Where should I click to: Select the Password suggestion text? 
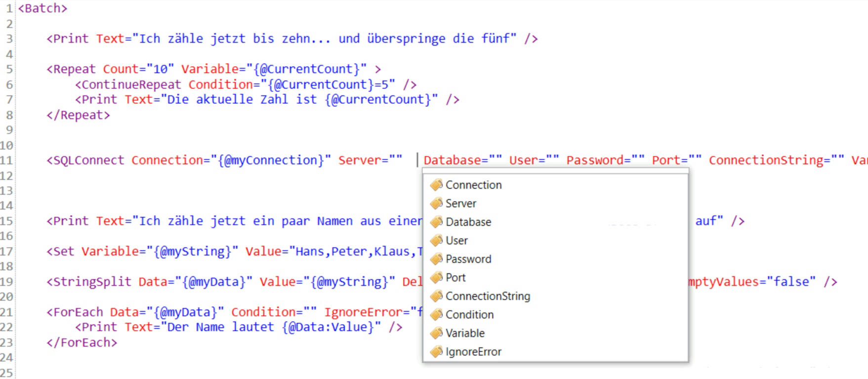(x=468, y=259)
